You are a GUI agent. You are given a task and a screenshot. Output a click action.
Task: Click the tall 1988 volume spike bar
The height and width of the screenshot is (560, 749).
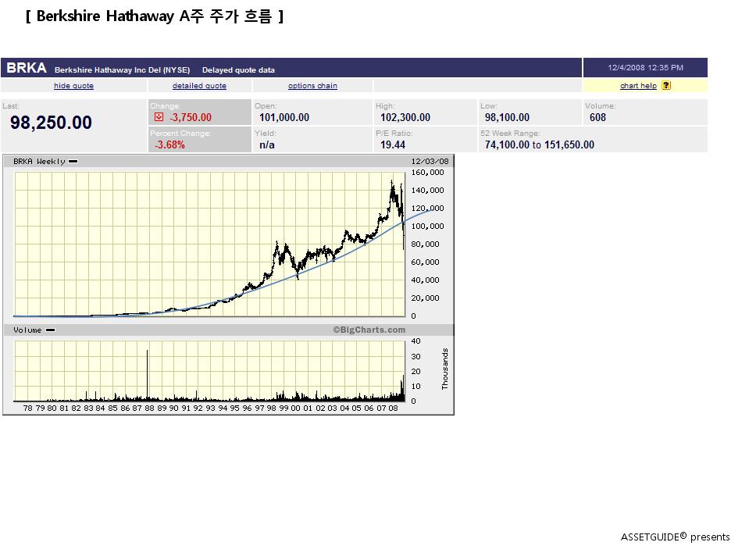[x=147, y=375]
